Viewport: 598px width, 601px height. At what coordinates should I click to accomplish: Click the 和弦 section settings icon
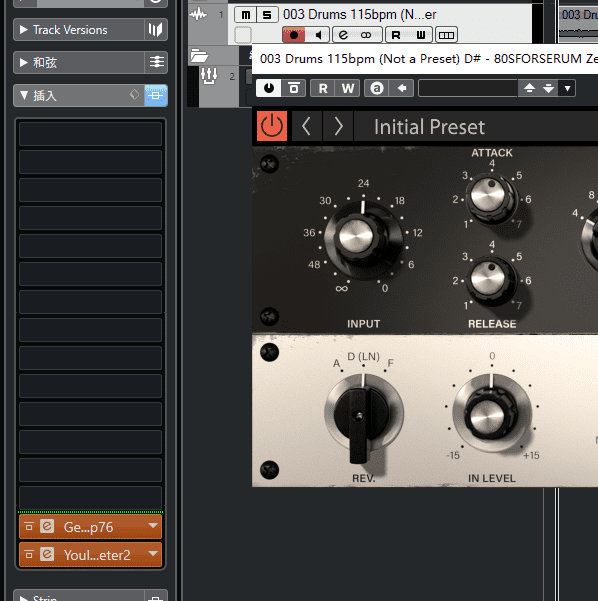[156, 62]
